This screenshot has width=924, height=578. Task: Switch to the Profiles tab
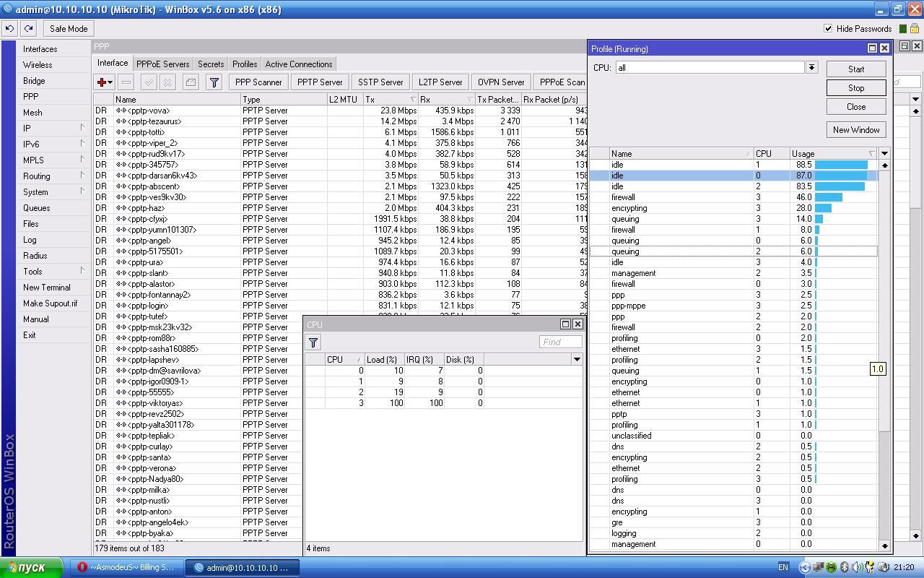click(245, 64)
